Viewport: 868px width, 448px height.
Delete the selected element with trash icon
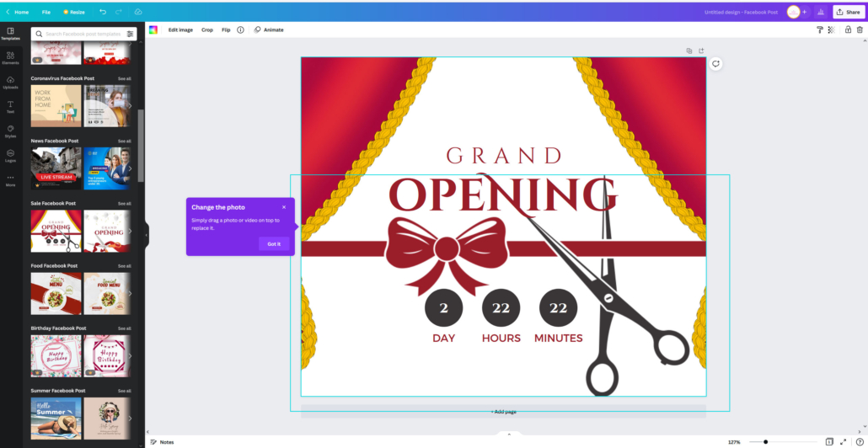(860, 29)
